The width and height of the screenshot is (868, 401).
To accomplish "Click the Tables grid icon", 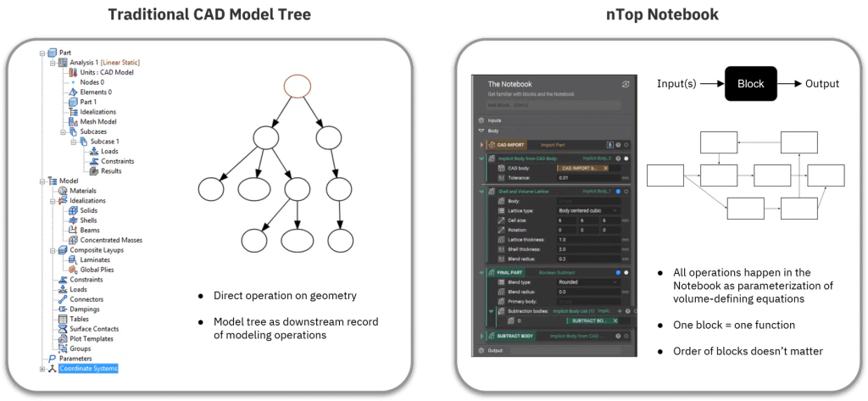I will [63, 319].
